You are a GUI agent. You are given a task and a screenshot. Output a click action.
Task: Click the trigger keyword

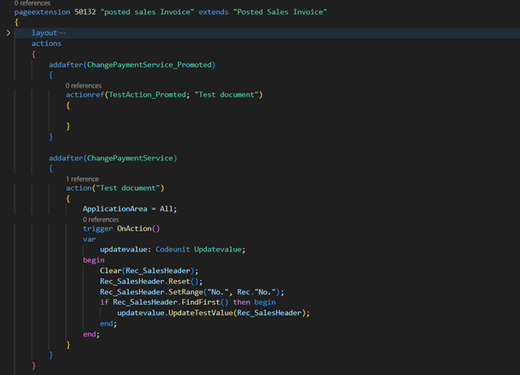pos(98,229)
